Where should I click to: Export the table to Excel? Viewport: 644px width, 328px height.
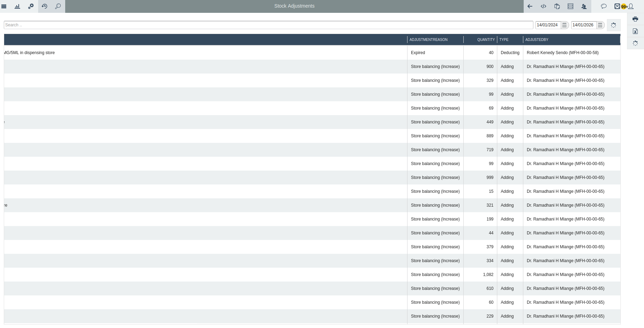point(635,31)
